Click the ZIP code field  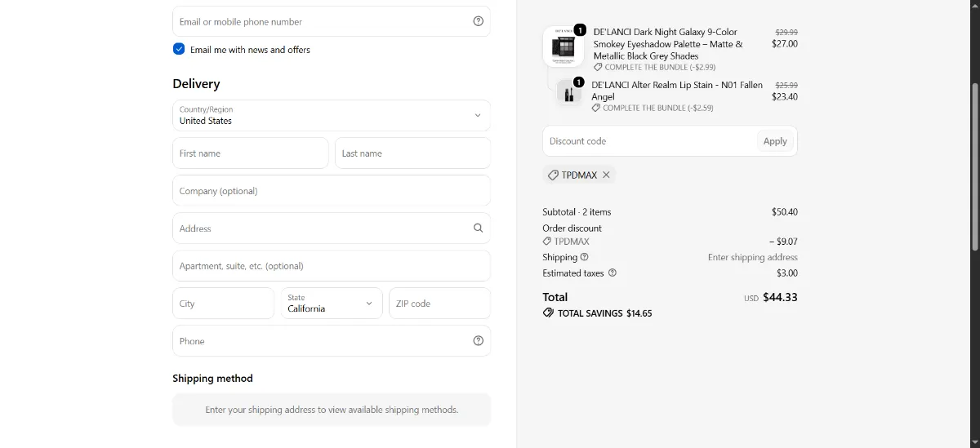[x=439, y=304]
